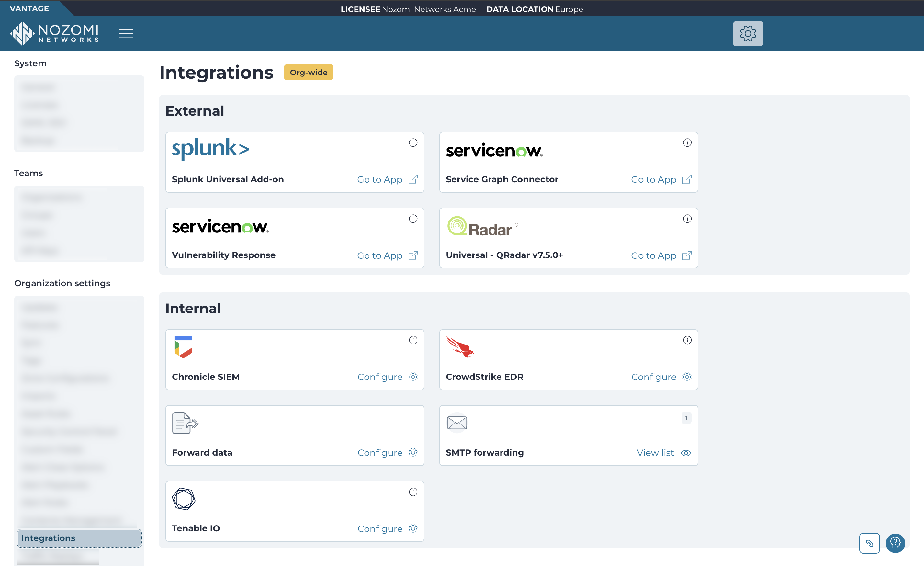The height and width of the screenshot is (566, 924).
Task: Click the CrowdStrike falcon logo
Action: (x=460, y=347)
